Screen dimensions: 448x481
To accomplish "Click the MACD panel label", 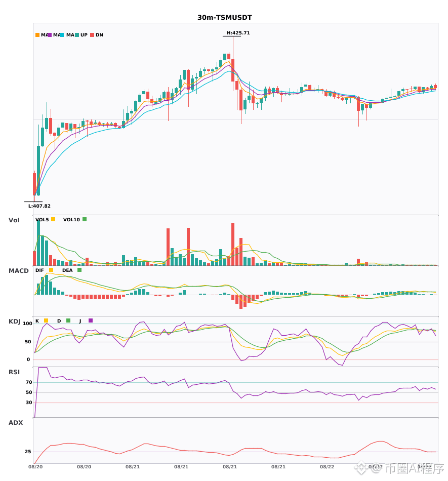I will [x=18, y=271].
